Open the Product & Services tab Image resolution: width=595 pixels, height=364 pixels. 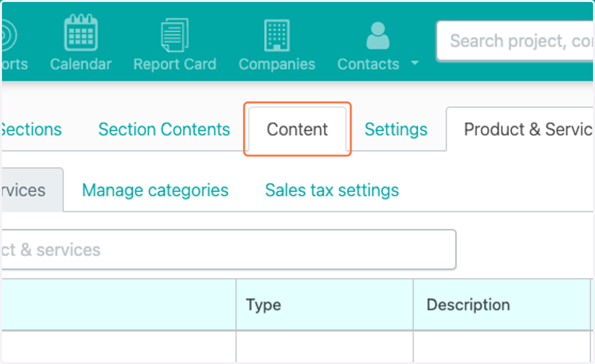pos(520,129)
